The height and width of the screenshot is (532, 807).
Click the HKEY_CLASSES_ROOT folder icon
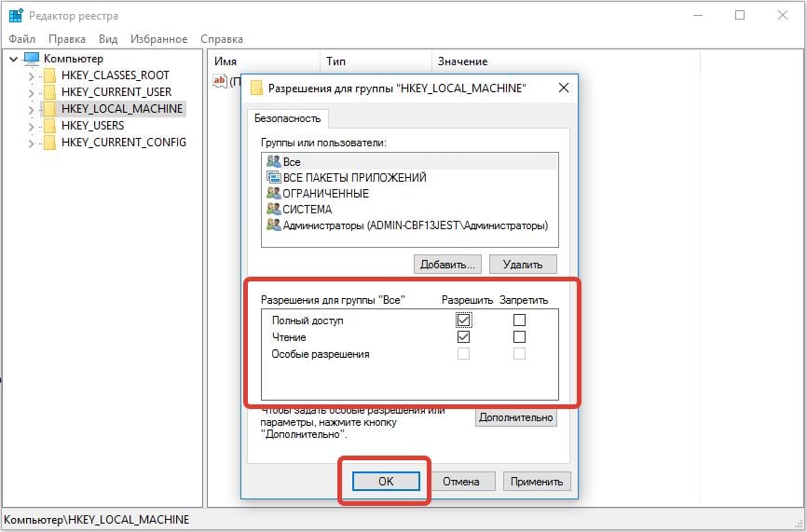tap(49, 75)
